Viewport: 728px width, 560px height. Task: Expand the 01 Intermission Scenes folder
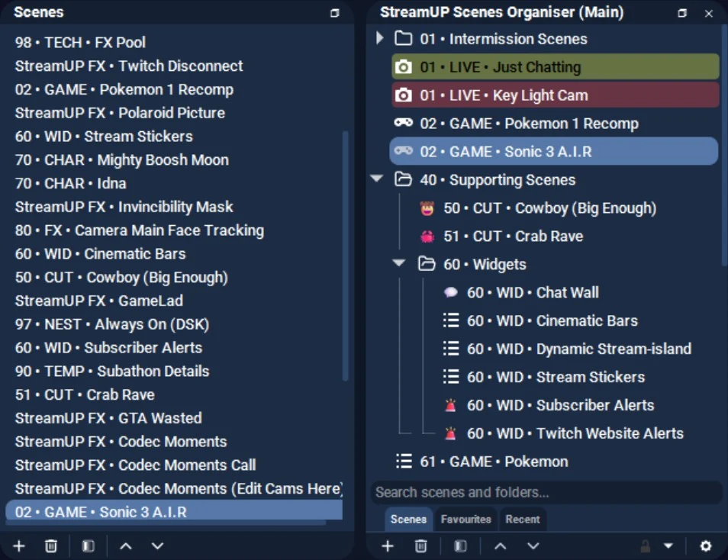pos(380,38)
